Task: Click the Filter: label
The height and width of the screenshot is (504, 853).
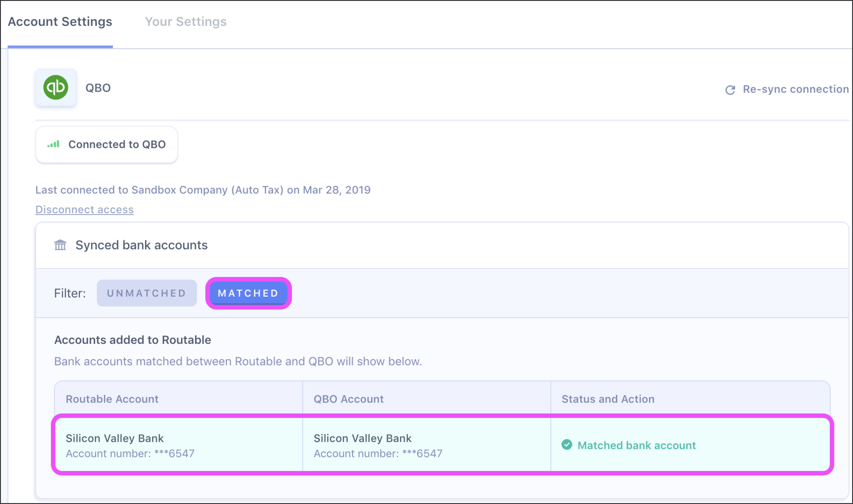Action: point(70,293)
